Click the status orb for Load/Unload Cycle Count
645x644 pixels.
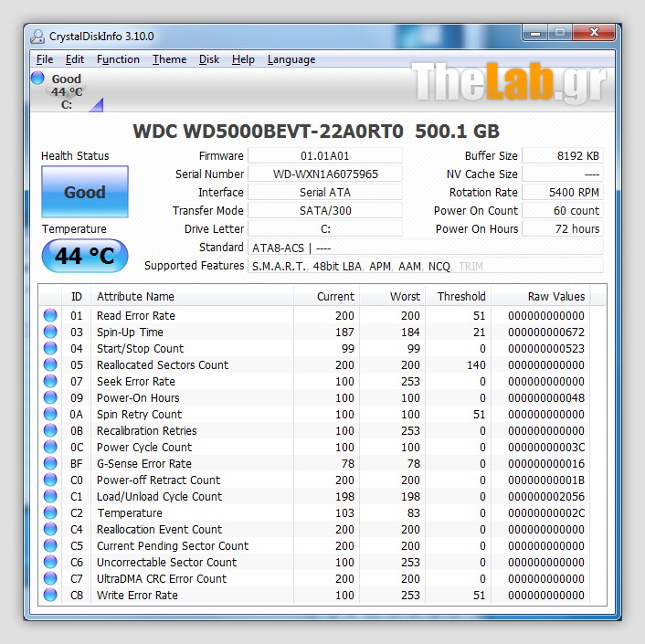(50, 496)
